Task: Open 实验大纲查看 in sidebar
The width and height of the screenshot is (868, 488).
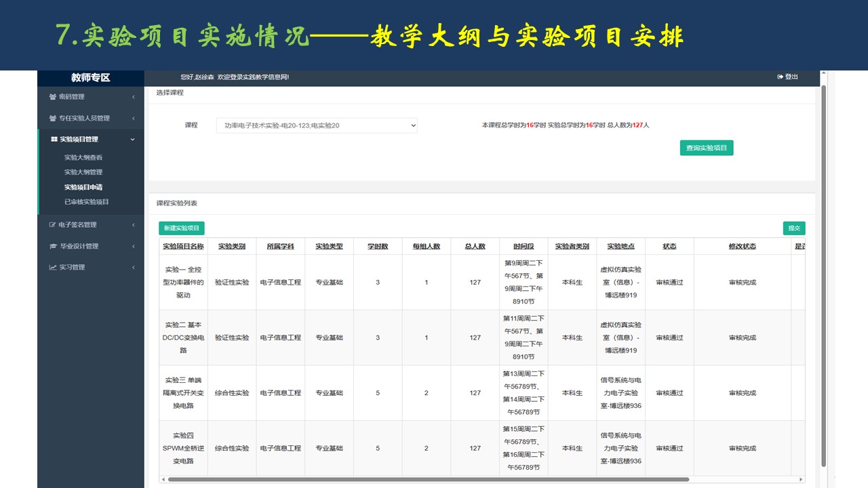Action: (x=83, y=157)
